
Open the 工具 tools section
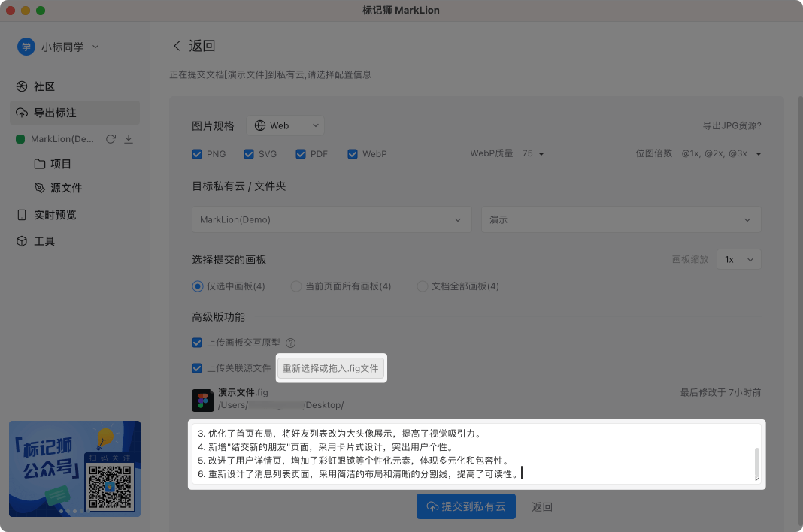(43, 240)
